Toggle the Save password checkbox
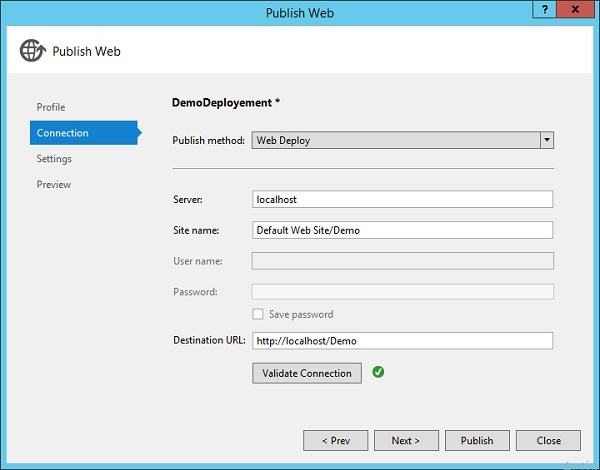600x470 pixels. pyautogui.click(x=258, y=314)
